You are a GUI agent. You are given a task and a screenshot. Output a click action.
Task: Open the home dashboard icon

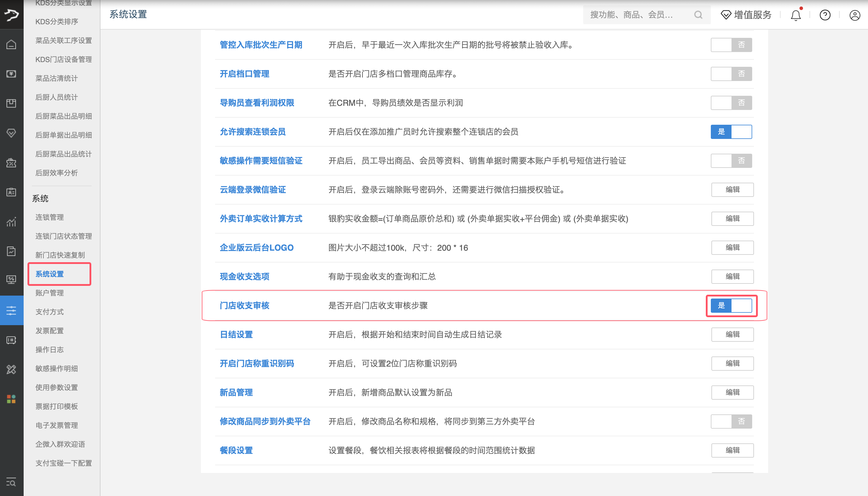coord(11,44)
